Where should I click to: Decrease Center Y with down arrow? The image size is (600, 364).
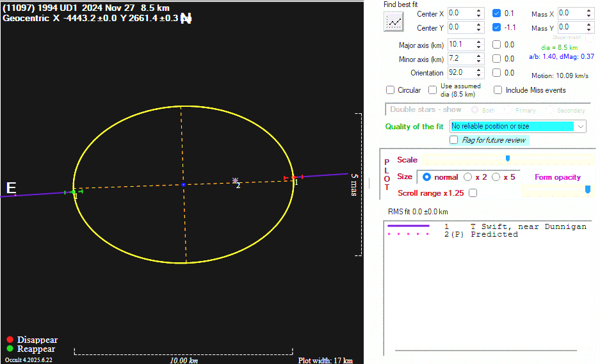click(x=479, y=30)
